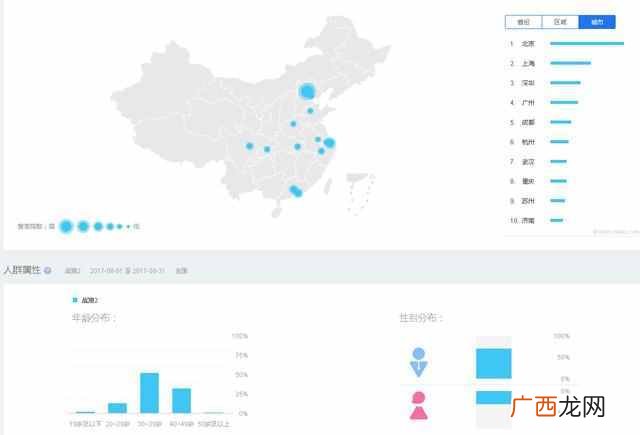Click the Jinan bubble south of Beijing
The image size is (640, 435).
click(310, 111)
